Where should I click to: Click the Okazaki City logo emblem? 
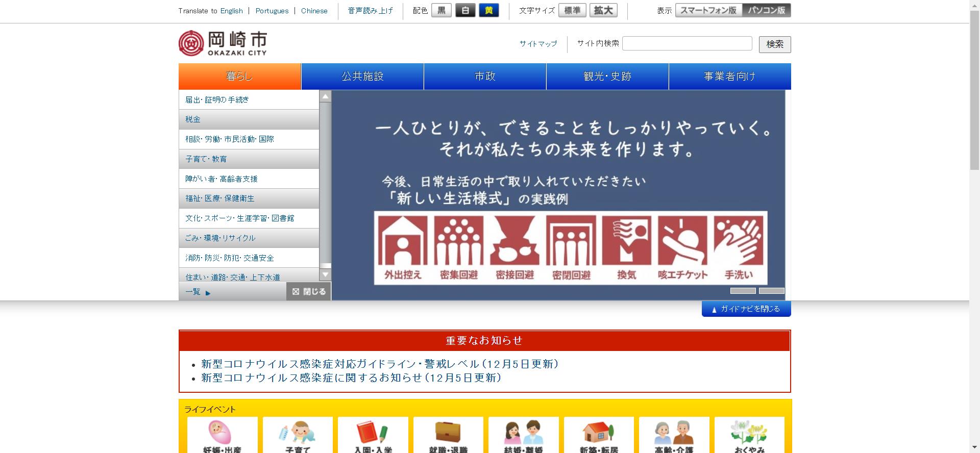(191, 43)
